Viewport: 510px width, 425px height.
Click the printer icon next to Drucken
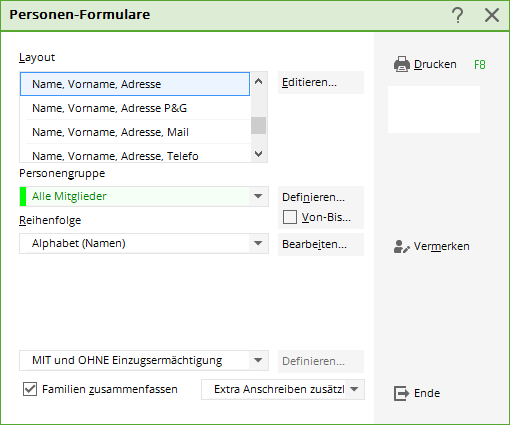click(x=402, y=64)
